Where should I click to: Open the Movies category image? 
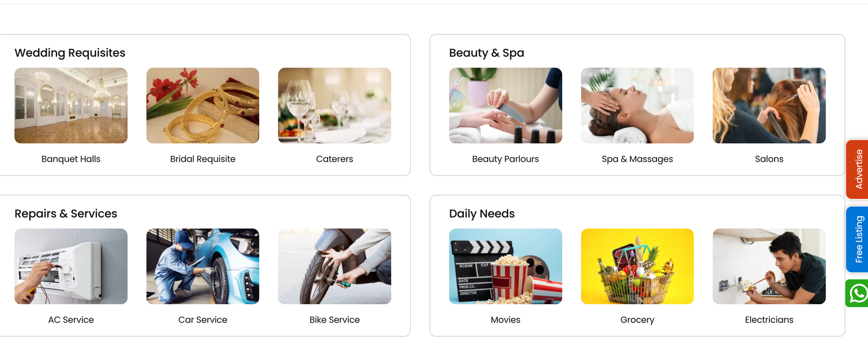pyautogui.click(x=506, y=266)
